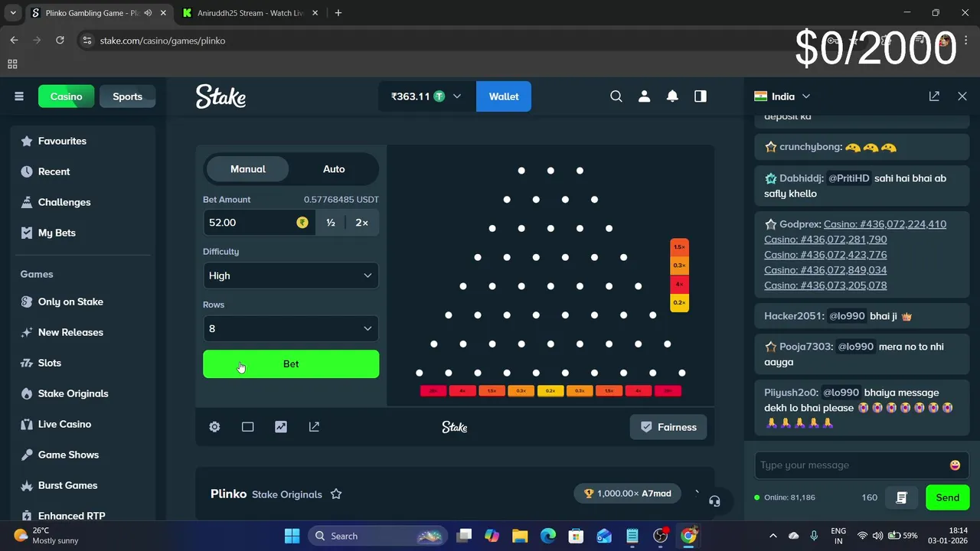
Task: Pop out the chat window
Action: [934, 96]
